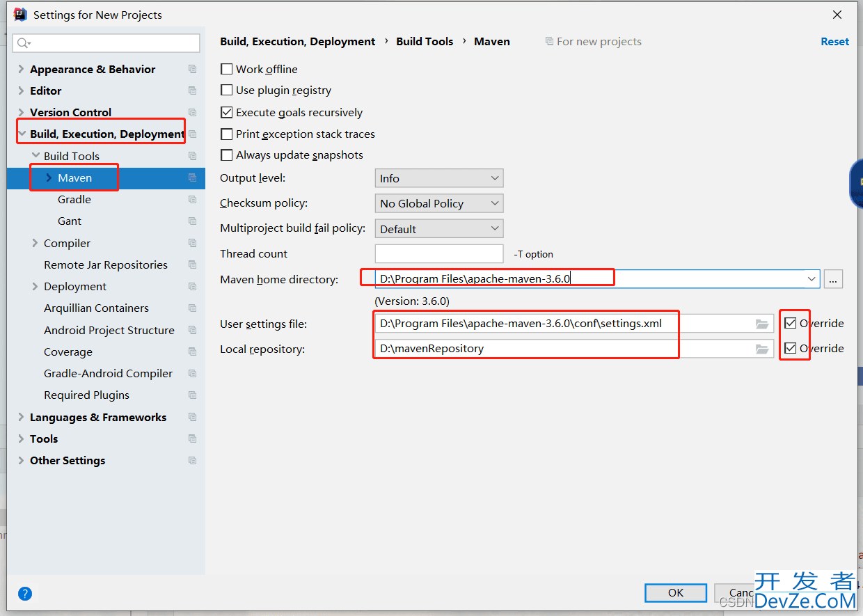The image size is (863, 616).
Task: Open the Output level dropdown
Action: point(439,179)
